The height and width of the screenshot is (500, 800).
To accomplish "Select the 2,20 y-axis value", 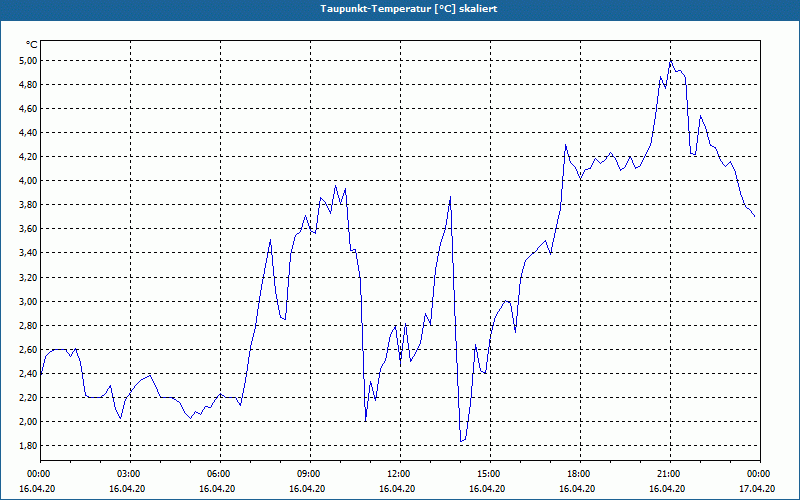I will click(28, 397).
